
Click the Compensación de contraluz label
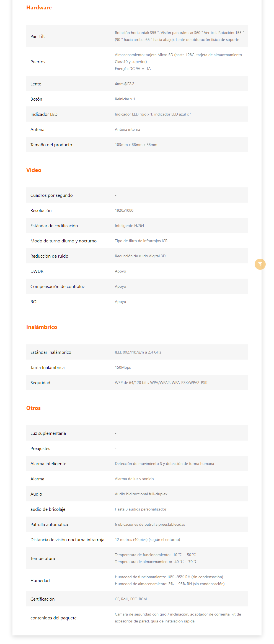[58, 287]
